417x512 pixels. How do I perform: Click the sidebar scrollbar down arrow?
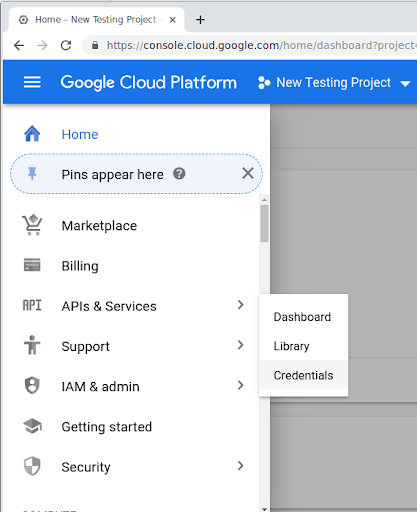pos(264,509)
